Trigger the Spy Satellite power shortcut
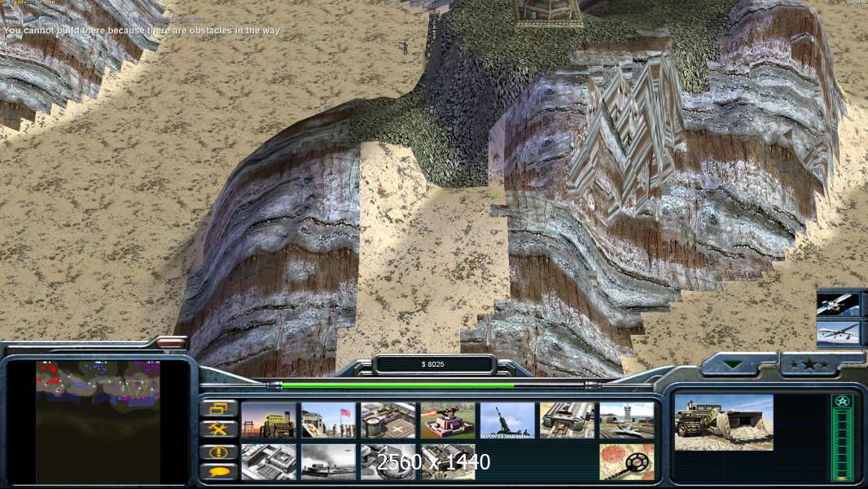Image resolution: width=868 pixels, height=489 pixels. tap(838, 305)
